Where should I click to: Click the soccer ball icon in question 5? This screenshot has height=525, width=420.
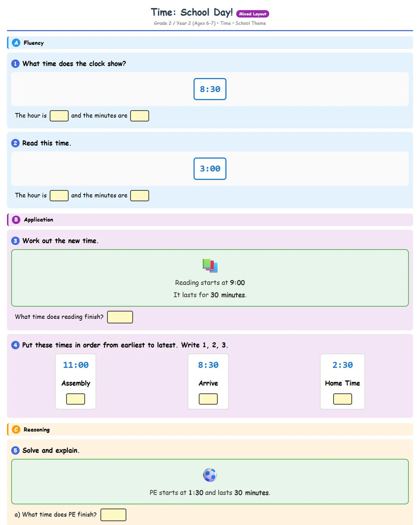tap(210, 475)
